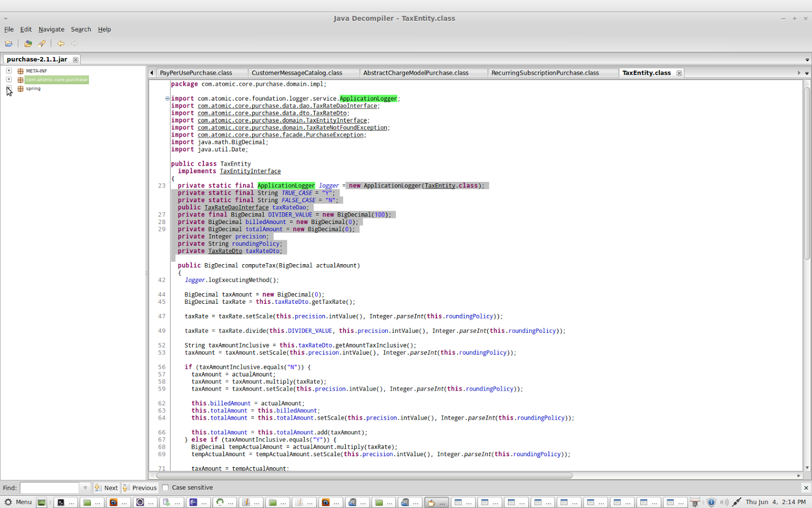812x508 pixels.
Task: Open the Find history dropdown arrow
Action: tap(85, 488)
